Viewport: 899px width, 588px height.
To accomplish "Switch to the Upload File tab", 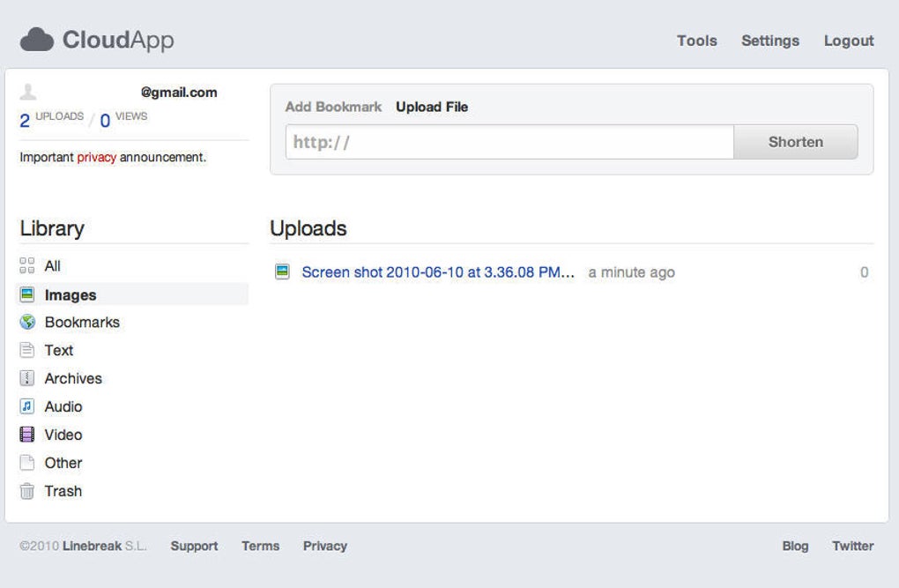I will (432, 107).
